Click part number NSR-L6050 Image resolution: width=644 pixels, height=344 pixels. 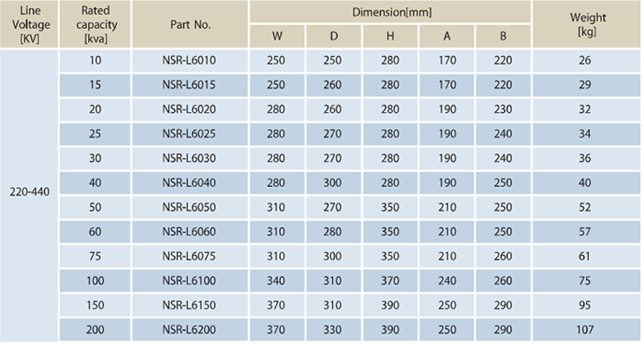pyautogui.click(x=189, y=207)
